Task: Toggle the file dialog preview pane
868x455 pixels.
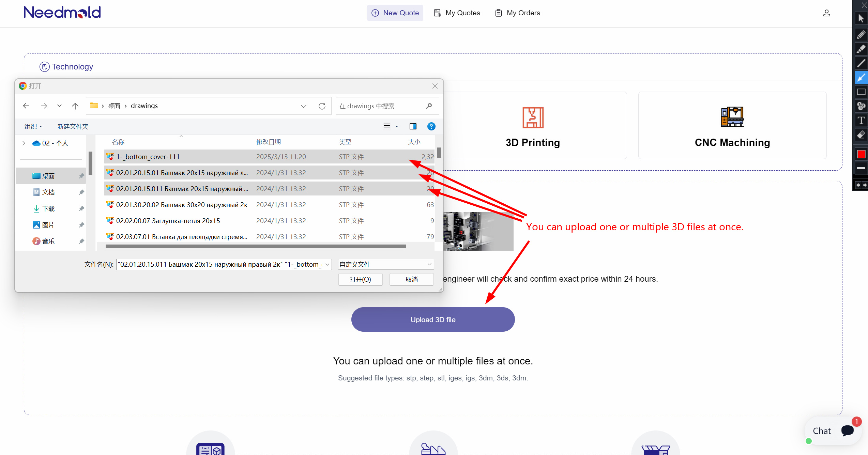Action: tap(413, 126)
